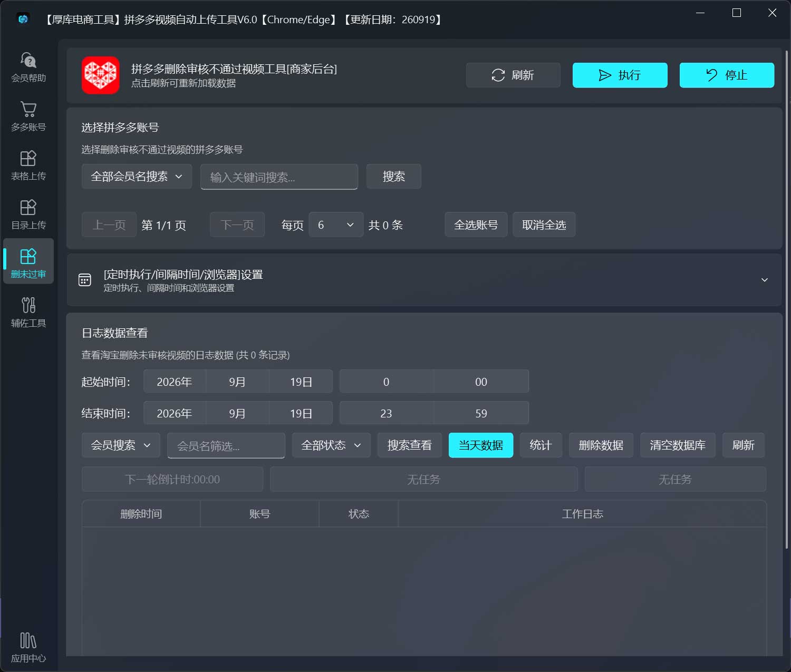Switch to 表格上传 in sidebar
Viewport: 791px width, 672px height.
tap(28, 165)
